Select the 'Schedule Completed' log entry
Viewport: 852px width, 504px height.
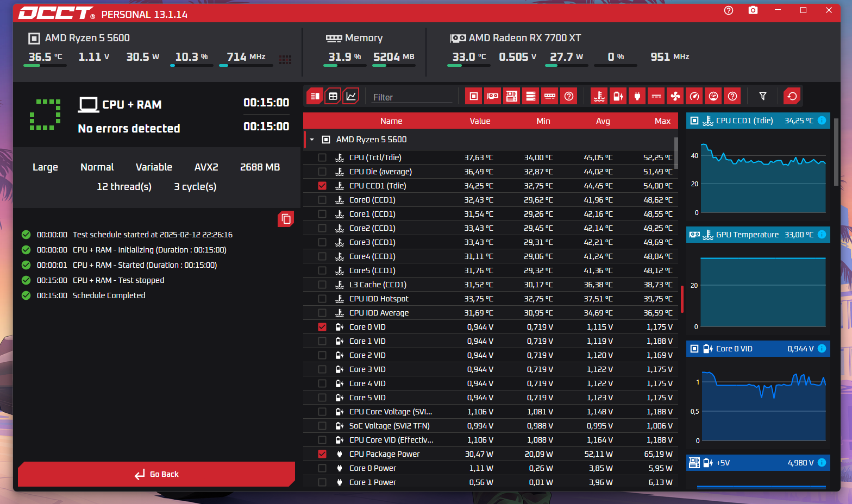[x=109, y=295]
